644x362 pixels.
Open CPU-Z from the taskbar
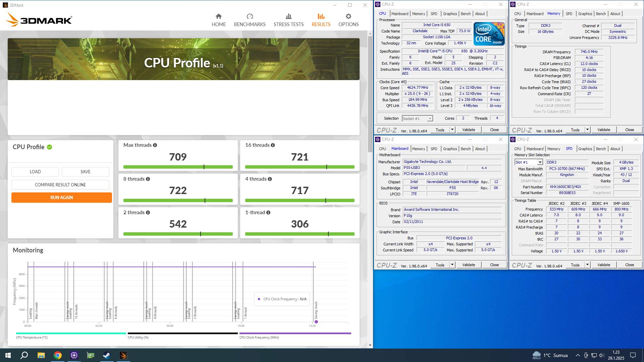[x=74, y=355]
